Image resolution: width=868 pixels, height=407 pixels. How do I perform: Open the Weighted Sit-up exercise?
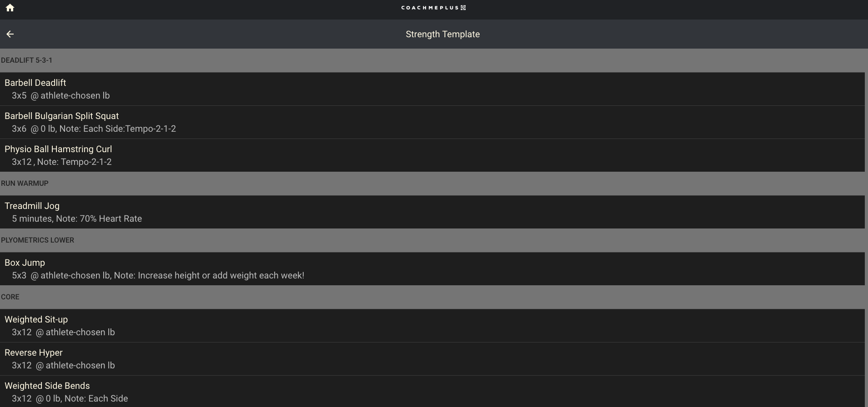(x=432, y=326)
